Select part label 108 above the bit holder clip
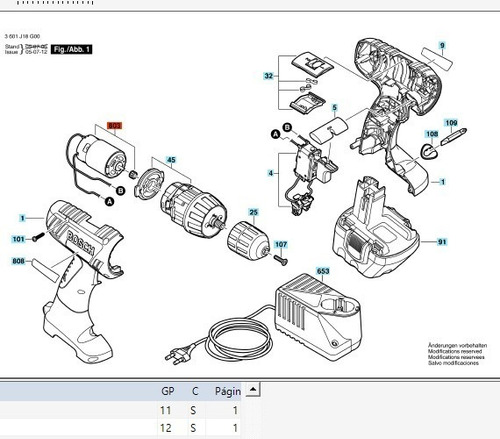 click(x=432, y=134)
